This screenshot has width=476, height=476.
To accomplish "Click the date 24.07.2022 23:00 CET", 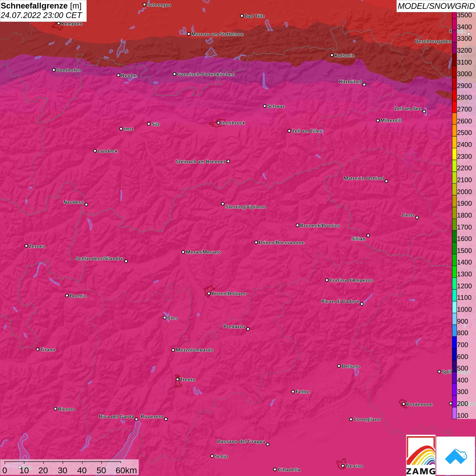I will pyautogui.click(x=41, y=15).
